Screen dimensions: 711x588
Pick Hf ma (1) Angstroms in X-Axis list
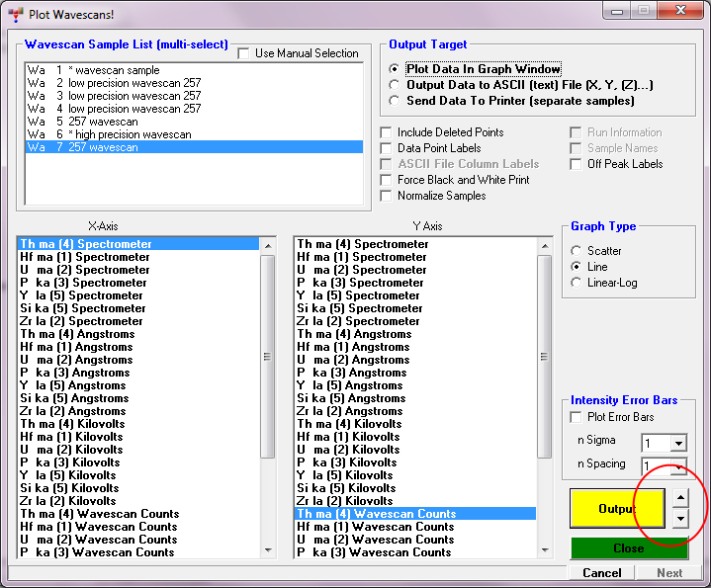[x=84, y=347]
